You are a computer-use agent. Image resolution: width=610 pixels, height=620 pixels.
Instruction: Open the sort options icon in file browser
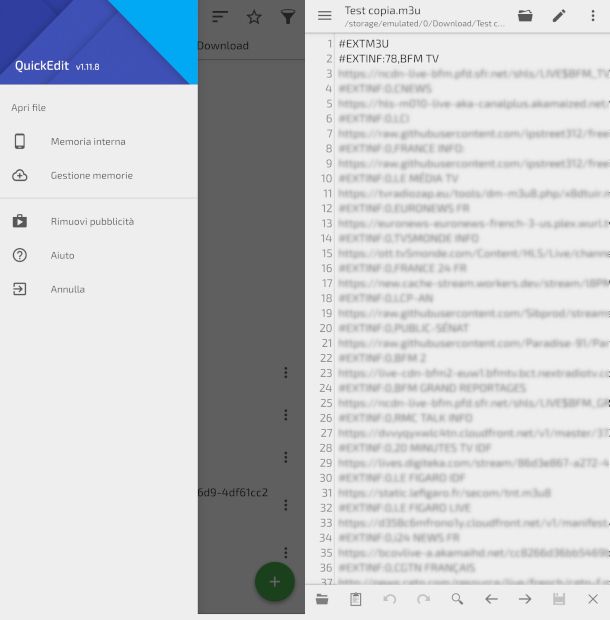pos(219,17)
